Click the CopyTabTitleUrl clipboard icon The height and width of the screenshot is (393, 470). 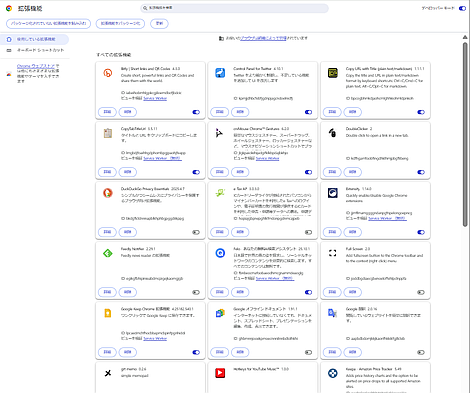[x=108, y=133]
